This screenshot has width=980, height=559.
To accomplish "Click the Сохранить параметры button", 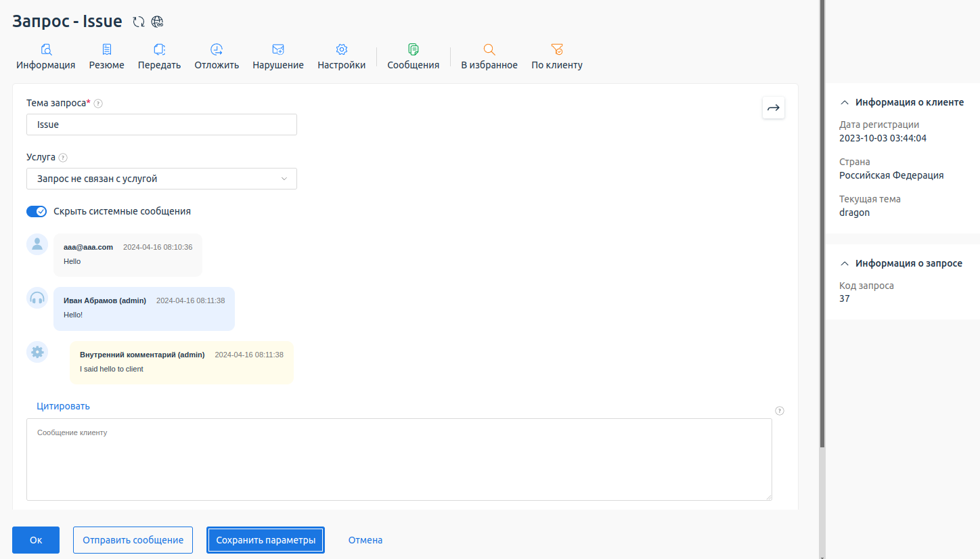I will (x=265, y=540).
